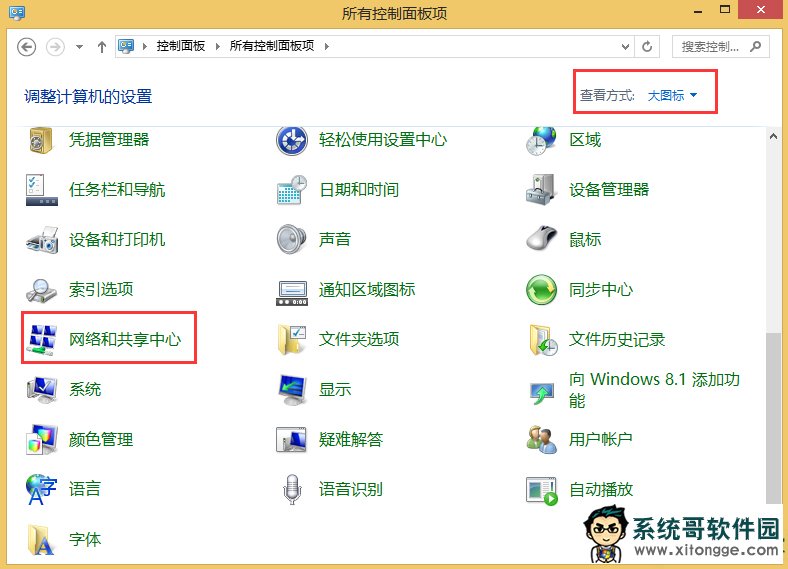Image resolution: width=788 pixels, height=569 pixels.
Task: Open the 文件夹选项 link
Action: pos(359,340)
